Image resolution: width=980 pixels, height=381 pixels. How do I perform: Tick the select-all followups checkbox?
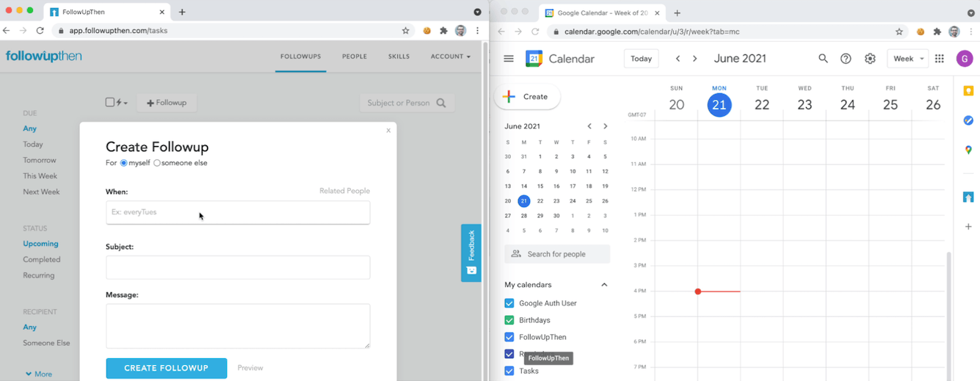(110, 103)
